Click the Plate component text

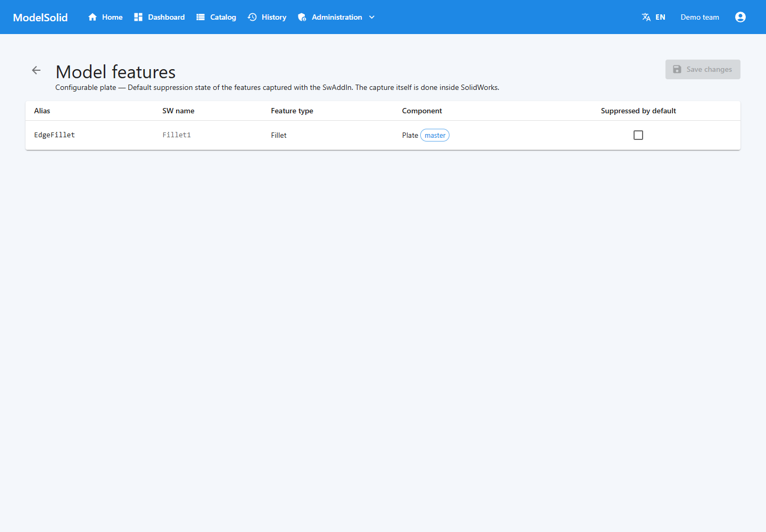pyautogui.click(x=410, y=135)
